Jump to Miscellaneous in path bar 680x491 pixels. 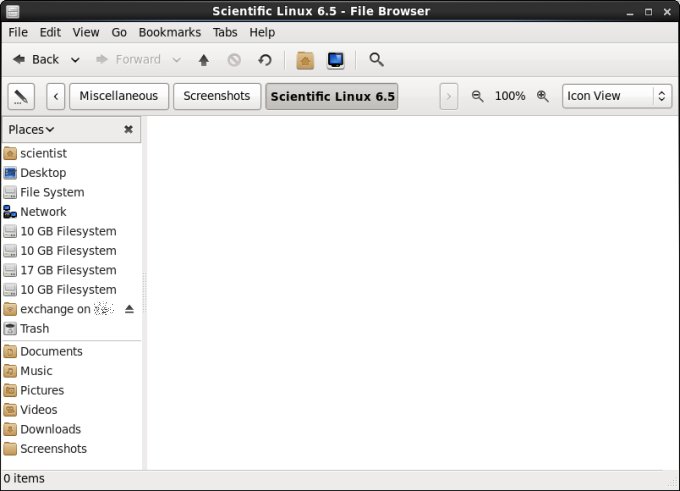point(119,96)
